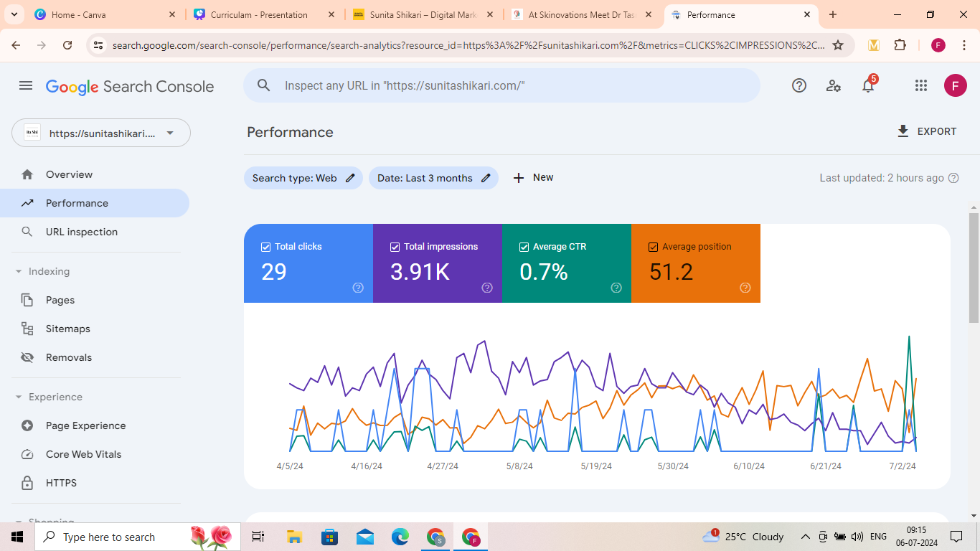Open the notifications bell icon

tap(868, 86)
